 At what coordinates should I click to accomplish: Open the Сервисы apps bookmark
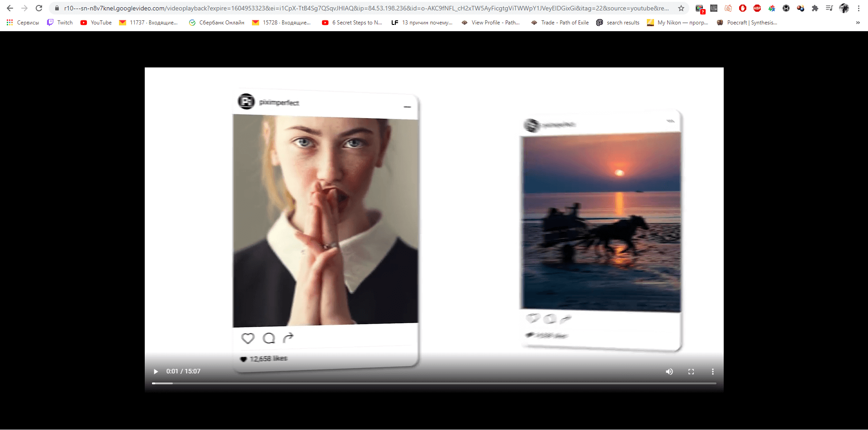(23, 23)
